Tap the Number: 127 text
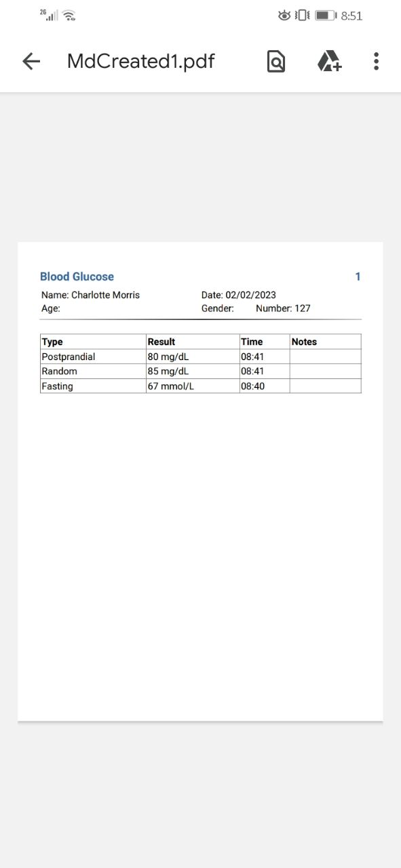The height and width of the screenshot is (868, 401). coord(283,309)
